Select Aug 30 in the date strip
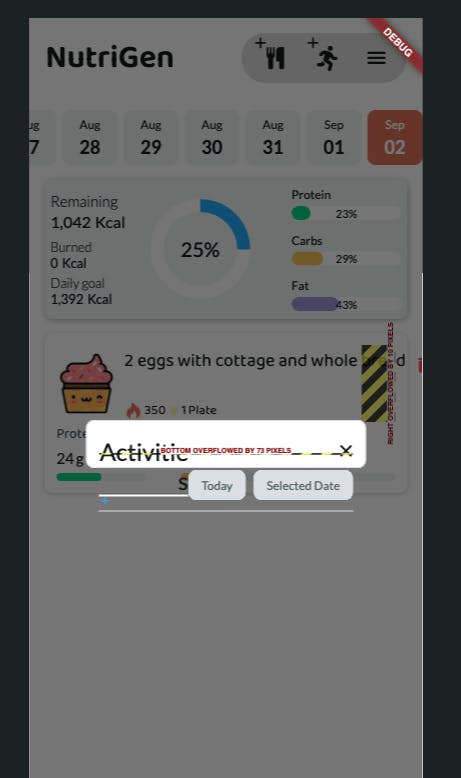Screen dimensions: 461x778 (x=212, y=137)
